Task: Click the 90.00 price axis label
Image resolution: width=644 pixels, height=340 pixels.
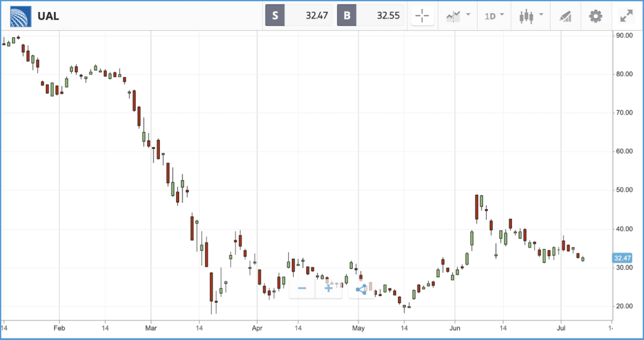Action: click(625, 36)
